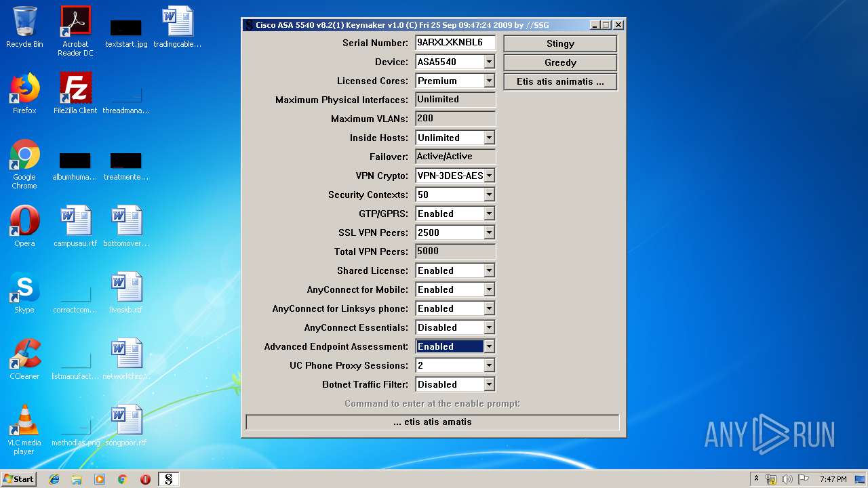Launch Firefox from desktop

pos(24,94)
